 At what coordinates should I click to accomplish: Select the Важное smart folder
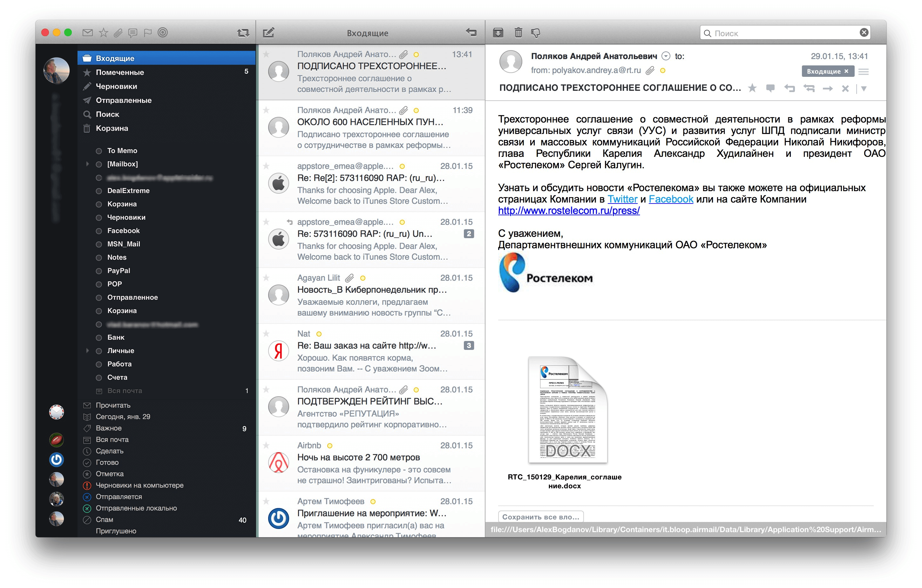coord(166,428)
